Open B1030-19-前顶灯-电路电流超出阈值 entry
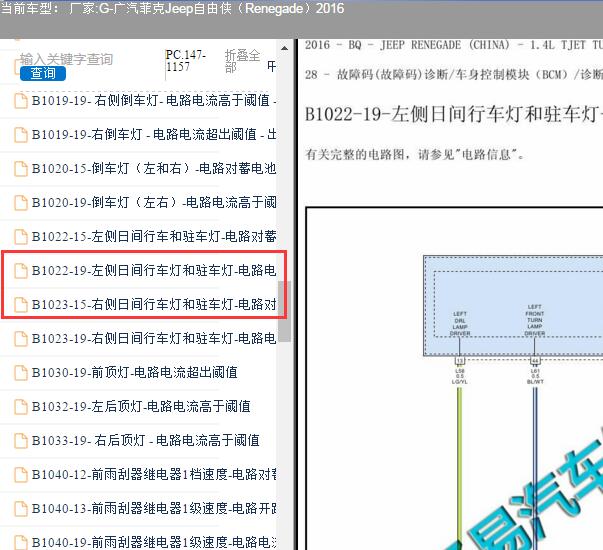 click(134, 372)
